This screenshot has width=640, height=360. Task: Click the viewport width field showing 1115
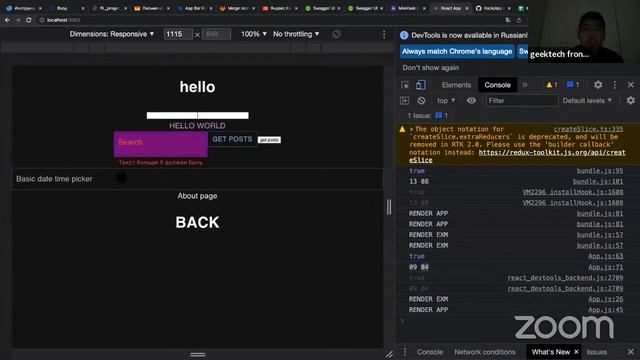(x=178, y=34)
